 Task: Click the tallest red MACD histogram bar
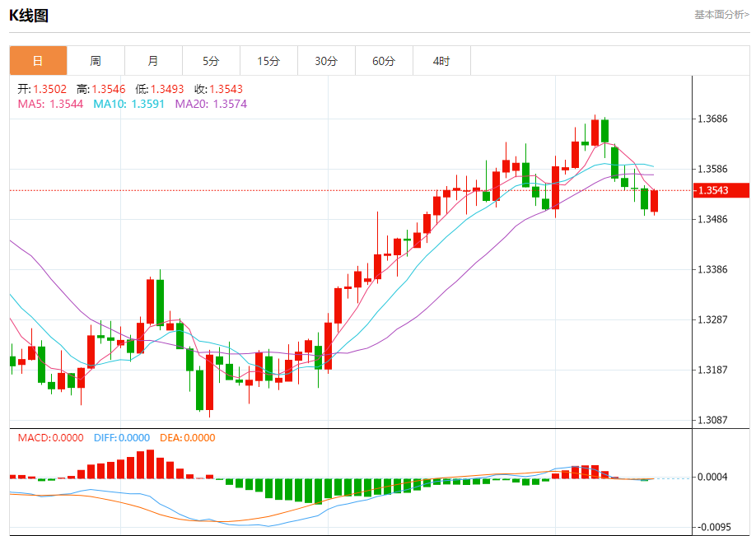pos(151,464)
